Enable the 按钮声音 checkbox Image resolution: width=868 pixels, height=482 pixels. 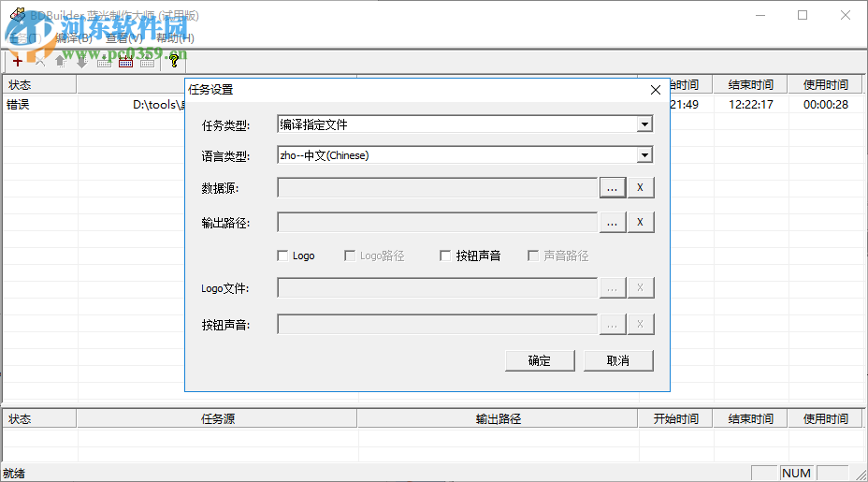coord(445,256)
